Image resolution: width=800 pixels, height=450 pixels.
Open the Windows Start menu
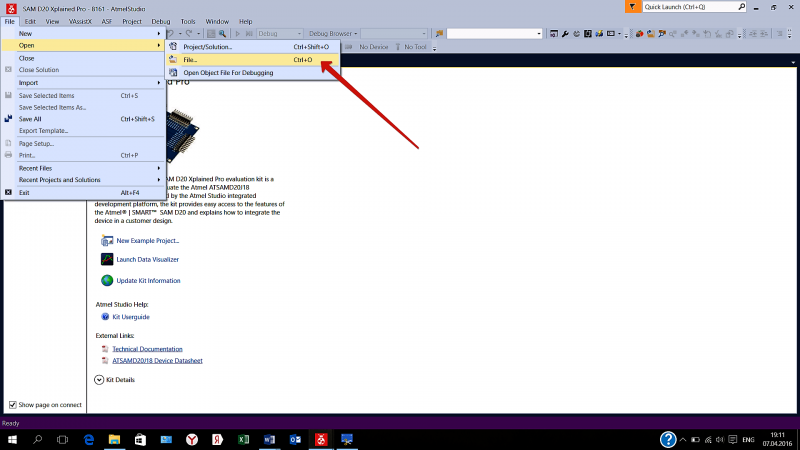tap(12, 439)
